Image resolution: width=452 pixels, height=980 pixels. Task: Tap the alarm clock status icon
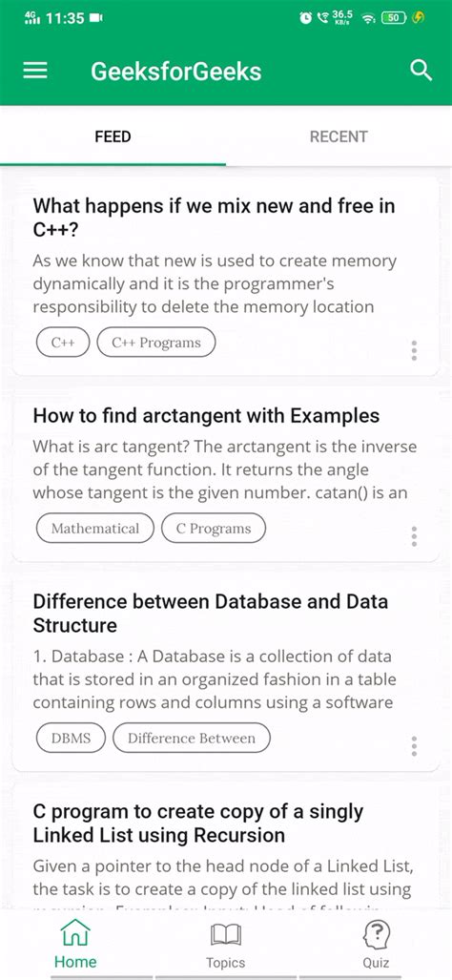click(x=305, y=18)
